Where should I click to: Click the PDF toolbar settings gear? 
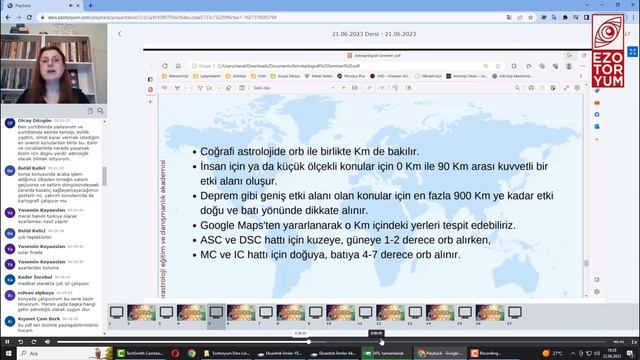(577, 88)
